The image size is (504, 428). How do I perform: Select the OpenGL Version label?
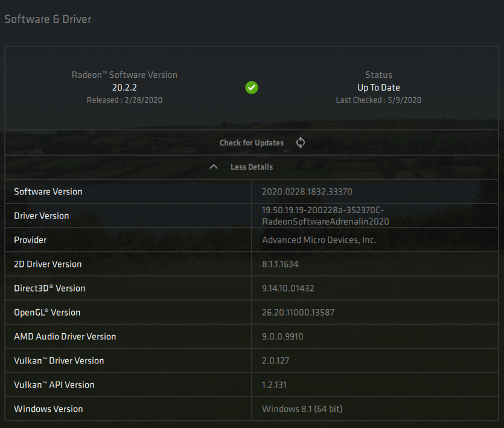click(x=47, y=312)
